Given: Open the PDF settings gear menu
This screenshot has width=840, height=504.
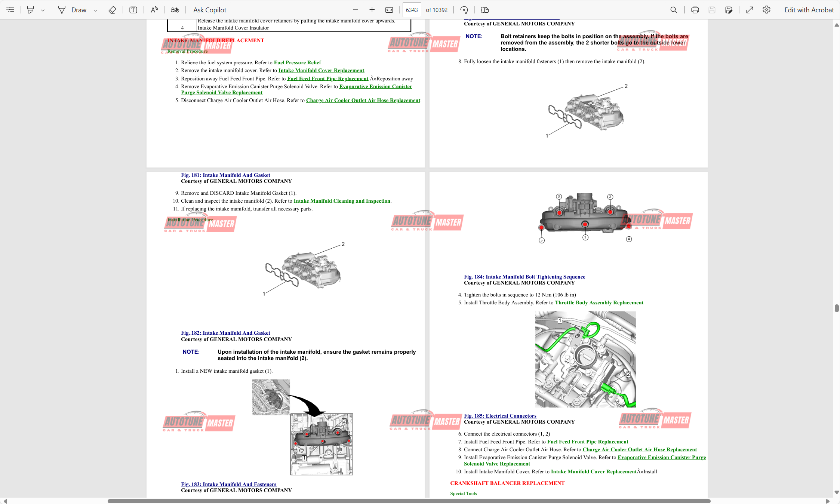Looking at the screenshot, I should point(766,10).
